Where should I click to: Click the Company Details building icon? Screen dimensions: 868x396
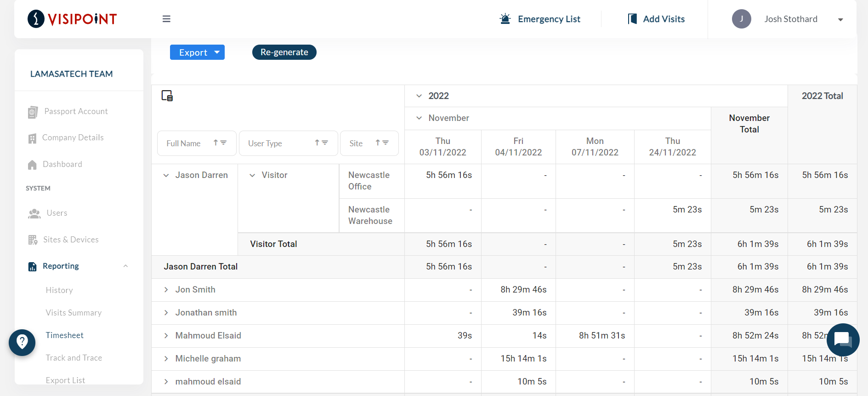[32, 138]
